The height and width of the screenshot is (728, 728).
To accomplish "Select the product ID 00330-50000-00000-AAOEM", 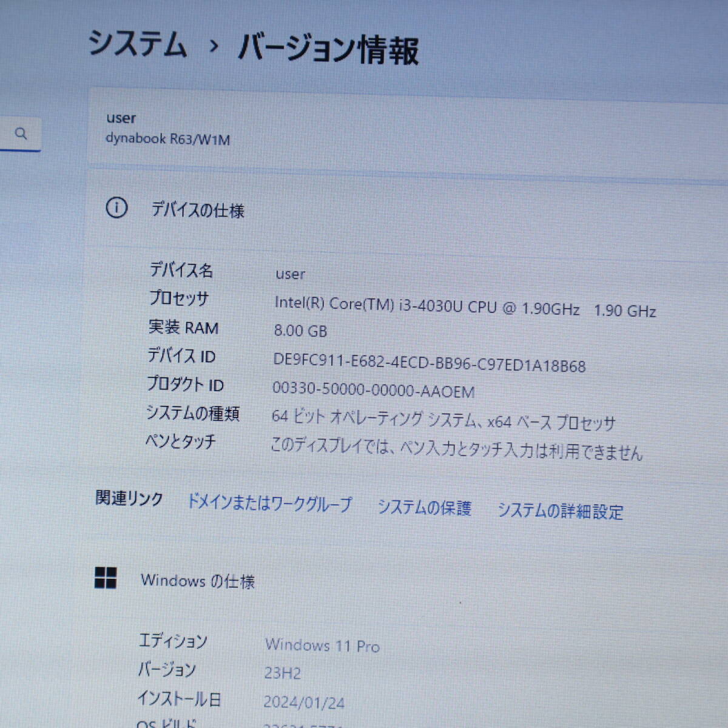I will coord(374,390).
